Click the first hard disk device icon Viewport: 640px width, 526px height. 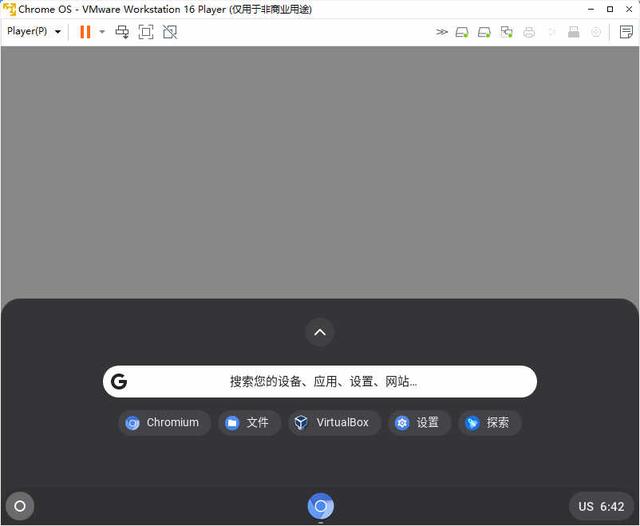click(462, 32)
